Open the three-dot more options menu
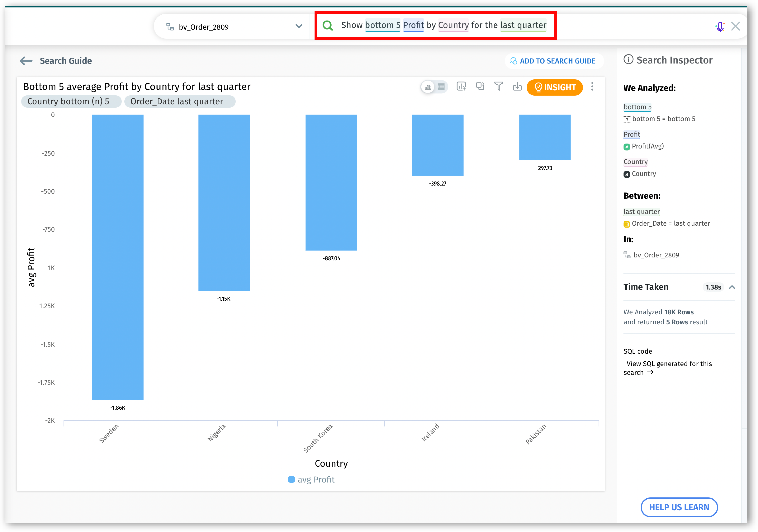This screenshot has width=758, height=532. click(592, 87)
